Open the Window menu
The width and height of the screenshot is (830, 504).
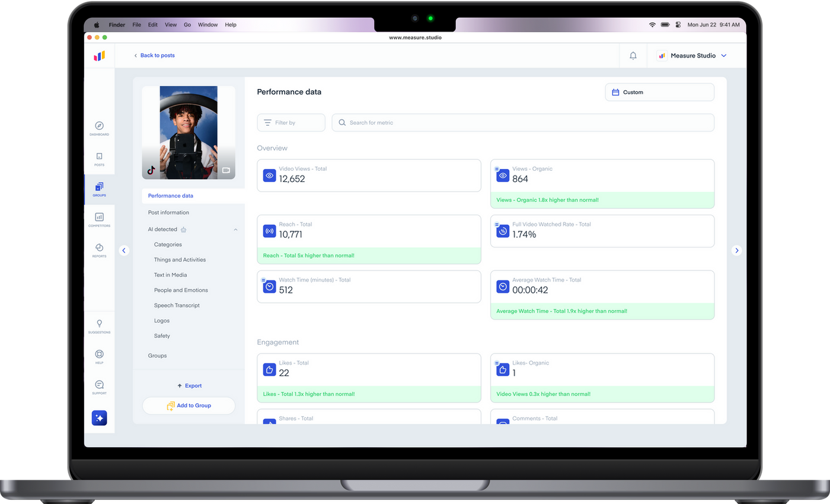[x=207, y=25]
